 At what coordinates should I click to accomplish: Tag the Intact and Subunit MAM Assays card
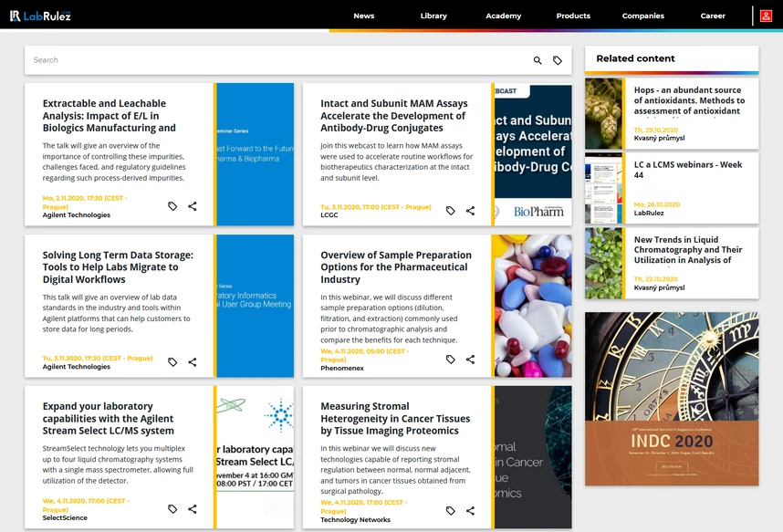[451, 211]
